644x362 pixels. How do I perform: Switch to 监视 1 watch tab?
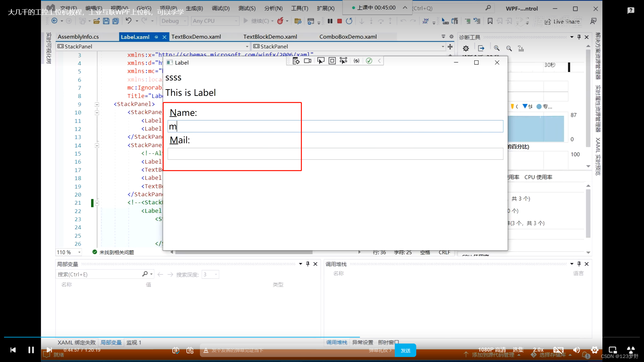tap(134, 343)
